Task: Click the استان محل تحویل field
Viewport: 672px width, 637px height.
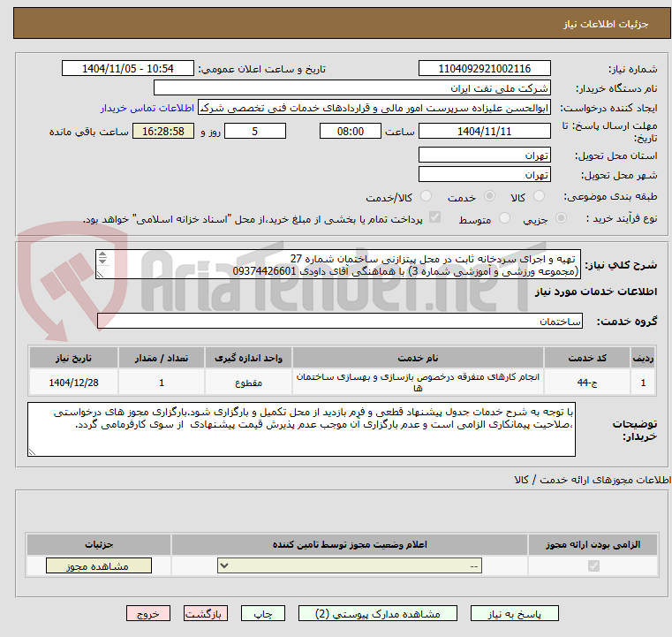Action: point(484,155)
